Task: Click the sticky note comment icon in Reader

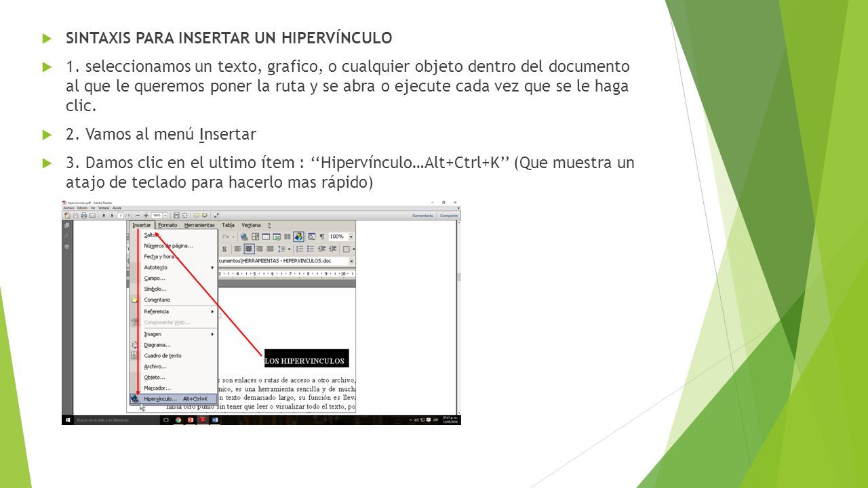Action: tap(197, 216)
